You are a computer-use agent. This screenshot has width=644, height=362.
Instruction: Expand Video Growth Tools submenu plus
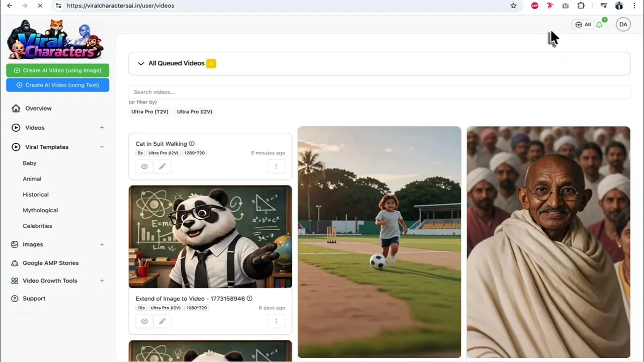pyautogui.click(x=102, y=281)
